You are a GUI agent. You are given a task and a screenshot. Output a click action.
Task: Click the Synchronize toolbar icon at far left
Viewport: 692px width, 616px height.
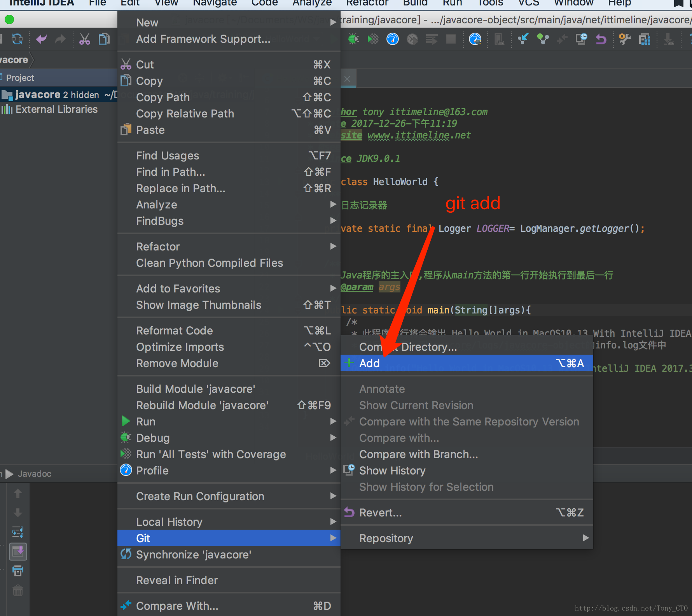click(17, 39)
